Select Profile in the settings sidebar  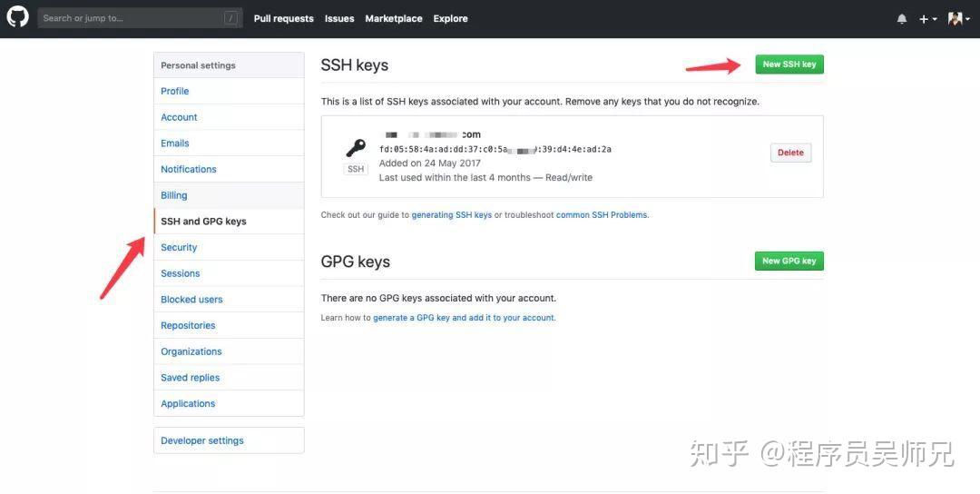[175, 91]
